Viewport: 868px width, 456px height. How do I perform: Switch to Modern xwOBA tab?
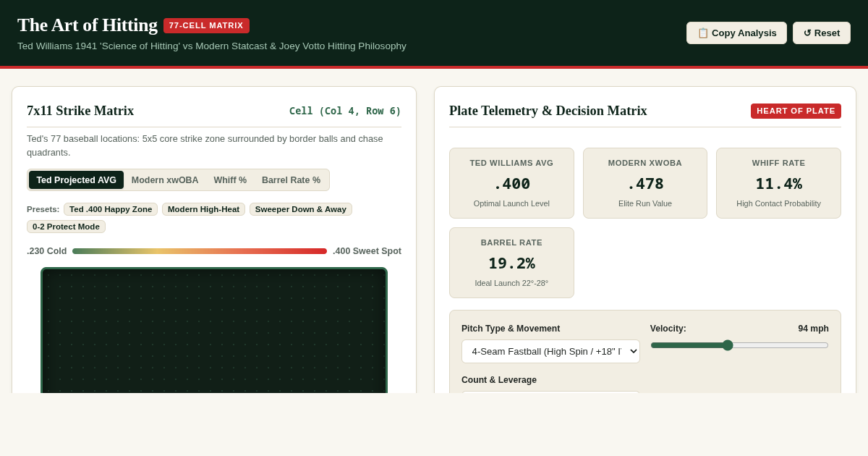tap(165, 180)
